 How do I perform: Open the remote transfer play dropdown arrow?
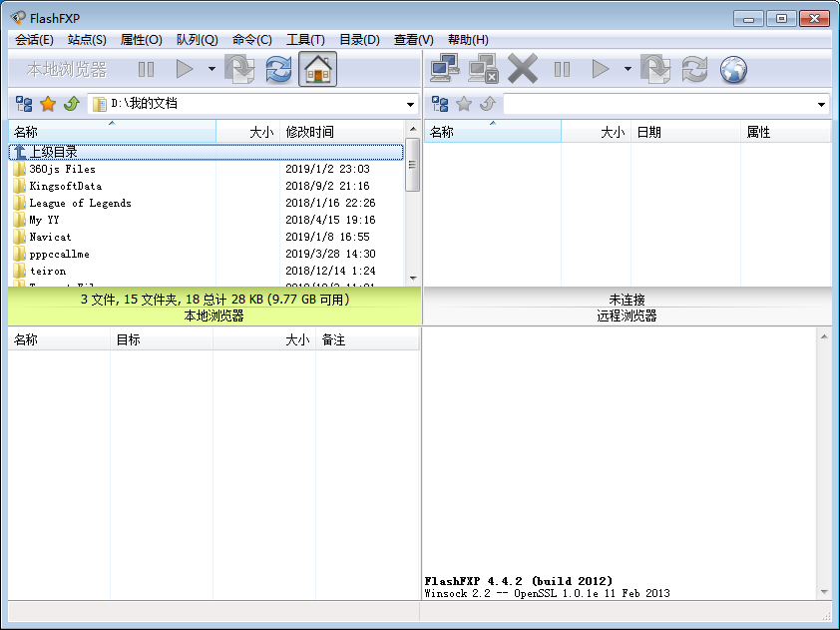click(628, 69)
